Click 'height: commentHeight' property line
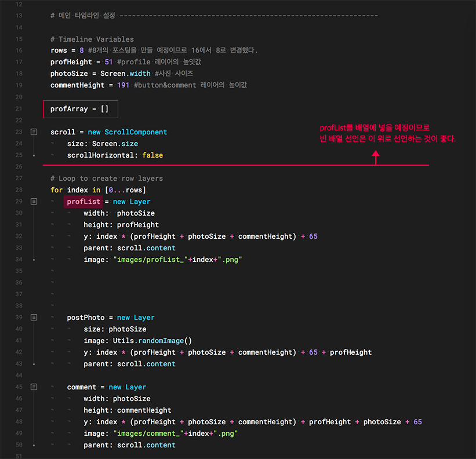Image resolution: width=476 pixels, height=459 pixels. [128, 410]
